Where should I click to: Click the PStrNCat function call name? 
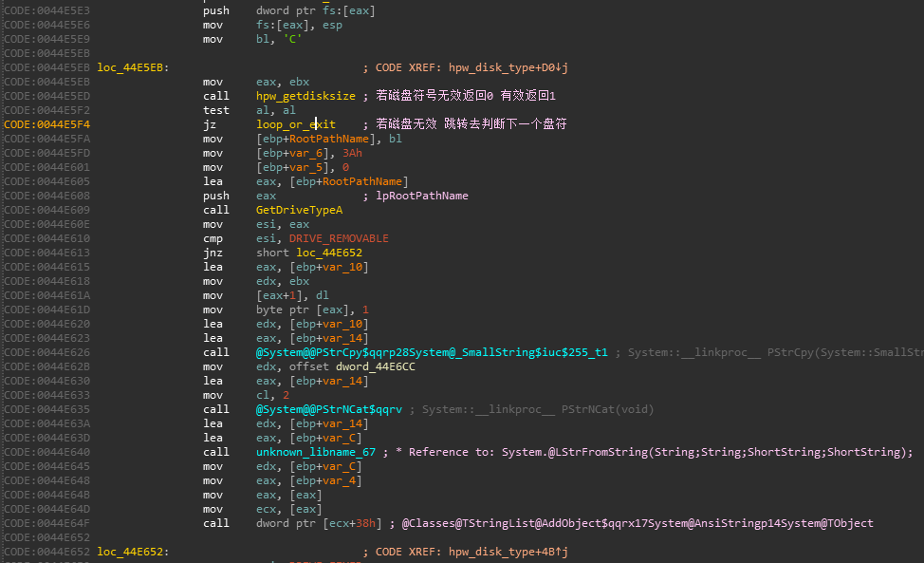tap(329, 409)
